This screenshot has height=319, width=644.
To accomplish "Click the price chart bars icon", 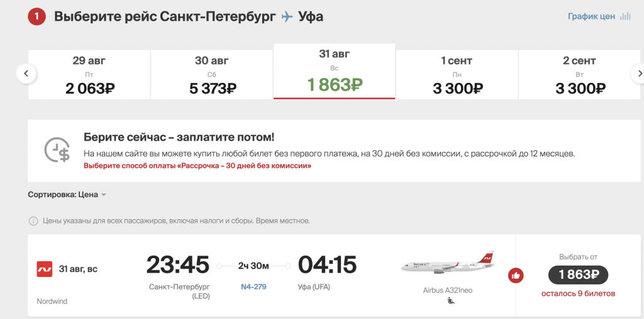I will [625, 16].
